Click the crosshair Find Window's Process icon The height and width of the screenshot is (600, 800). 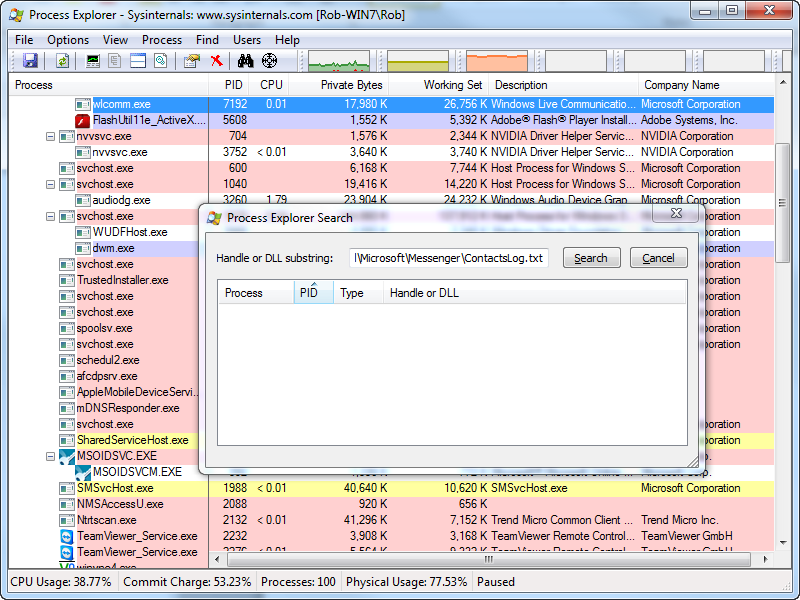[x=269, y=61]
